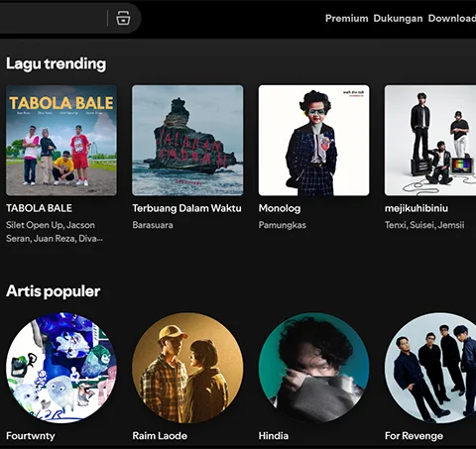This screenshot has height=449, width=476.
Task: Open the Download link
Action: pos(452,18)
